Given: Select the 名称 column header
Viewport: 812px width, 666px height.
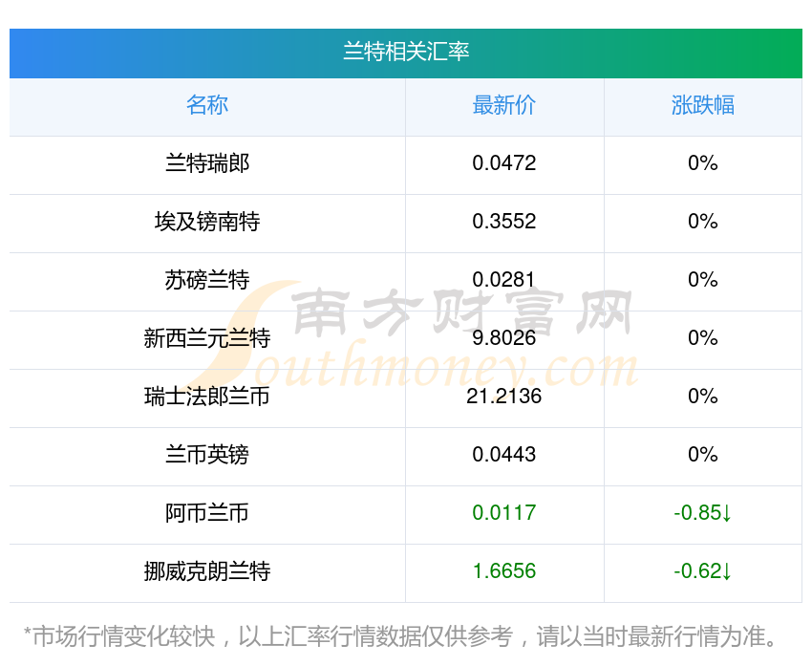Looking at the screenshot, I should [x=207, y=105].
